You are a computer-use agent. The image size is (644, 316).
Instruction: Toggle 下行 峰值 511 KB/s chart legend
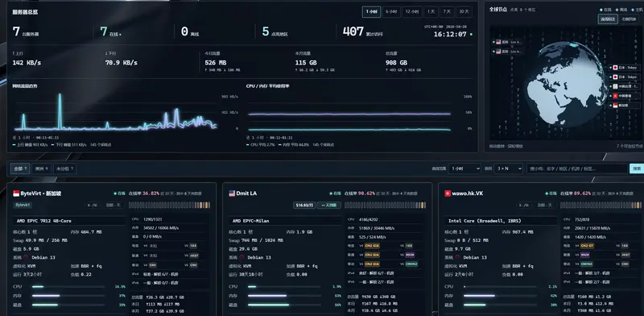pyautogui.click(x=68, y=145)
